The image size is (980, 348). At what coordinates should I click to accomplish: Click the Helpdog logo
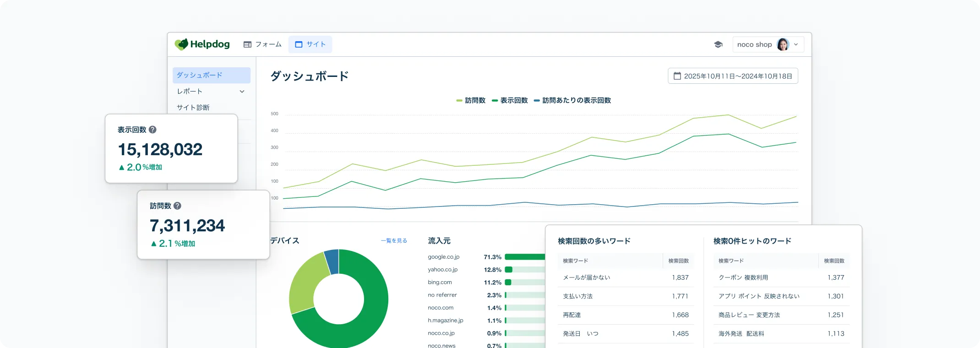pos(202,44)
